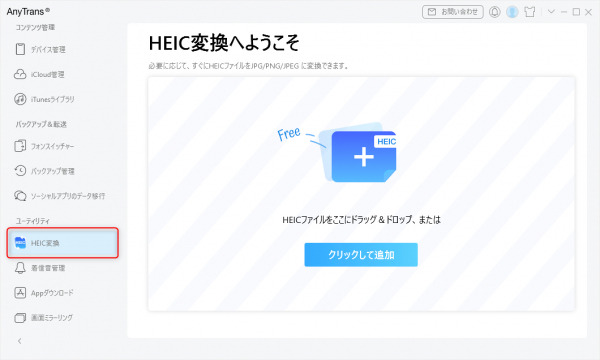This screenshot has width=600, height=360.
Task: Open デバイス管理 device icon in sidebar
Action: coord(20,49)
